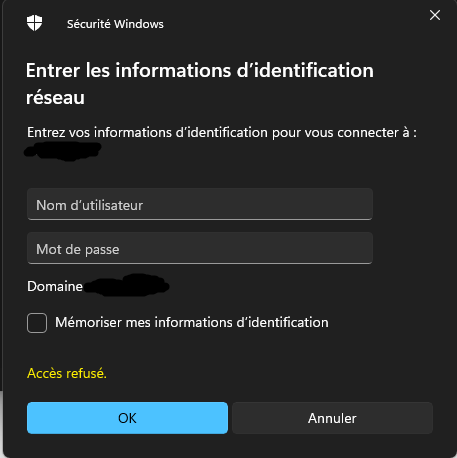Click the blacked-out server name below the prompt

point(63,151)
